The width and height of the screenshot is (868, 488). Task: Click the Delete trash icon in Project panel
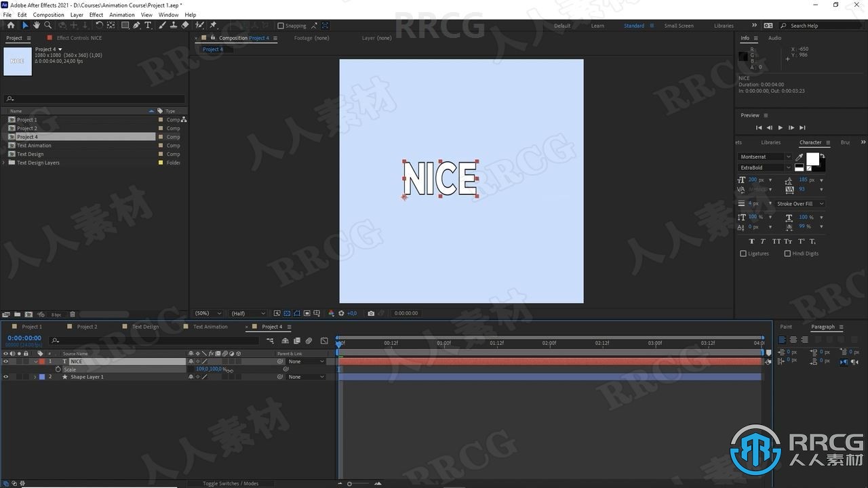coord(73,314)
